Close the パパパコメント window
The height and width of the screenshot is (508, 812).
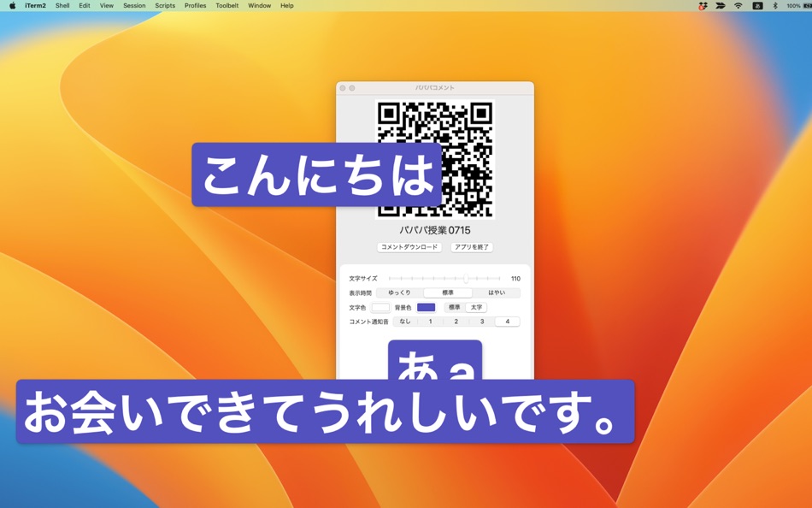[343, 88]
